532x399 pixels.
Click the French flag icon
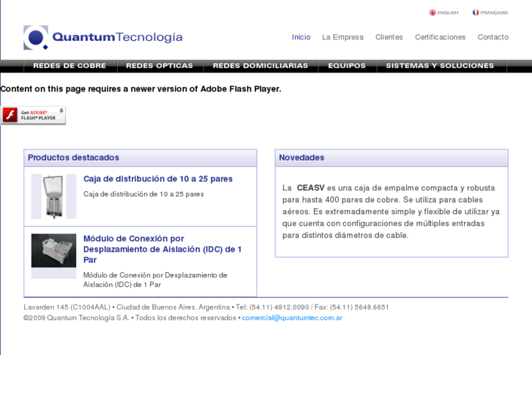click(476, 12)
